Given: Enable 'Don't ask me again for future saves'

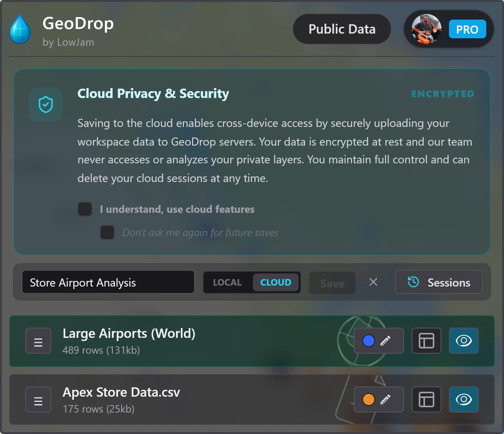Looking at the screenshot, I should pos(107,232).
